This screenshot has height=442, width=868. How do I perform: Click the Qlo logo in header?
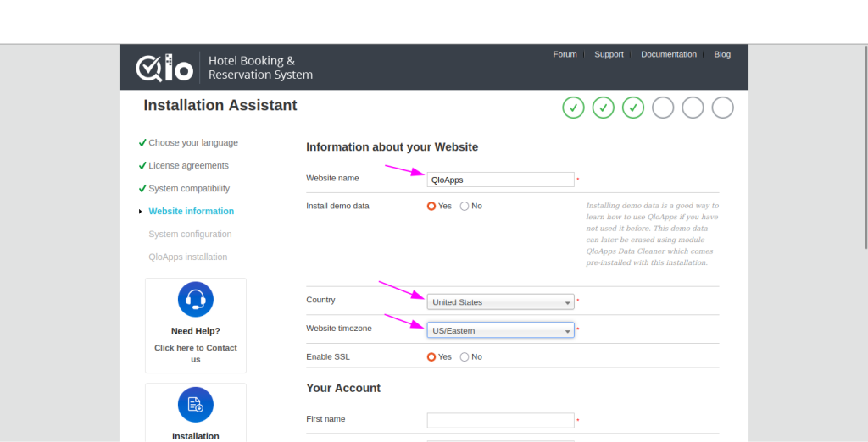[164, 68]
